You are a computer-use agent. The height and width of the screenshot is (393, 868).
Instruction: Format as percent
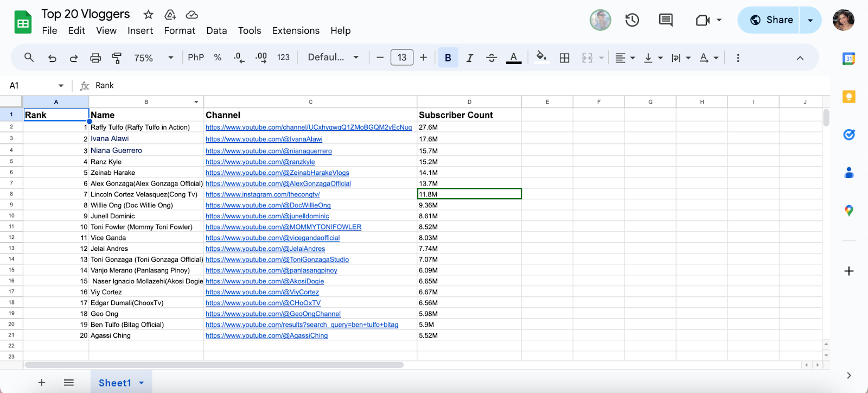coord(218,58)
